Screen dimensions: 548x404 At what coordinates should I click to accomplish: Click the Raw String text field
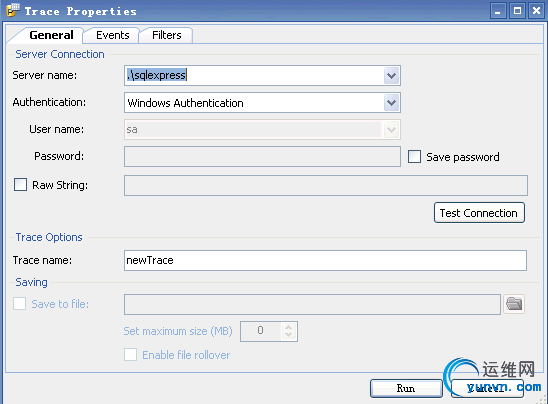tap(326, 186)
